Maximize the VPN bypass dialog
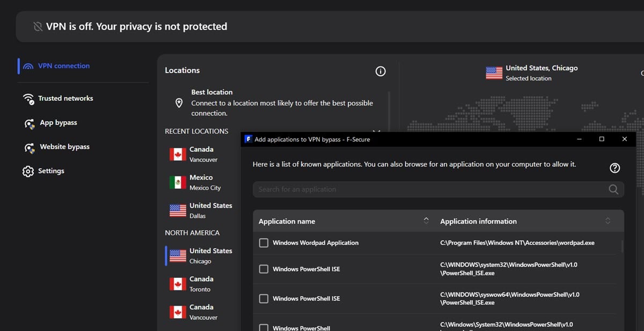Image resolution: width=644 pixels, height=331 pixels. (x=602, y=139)
